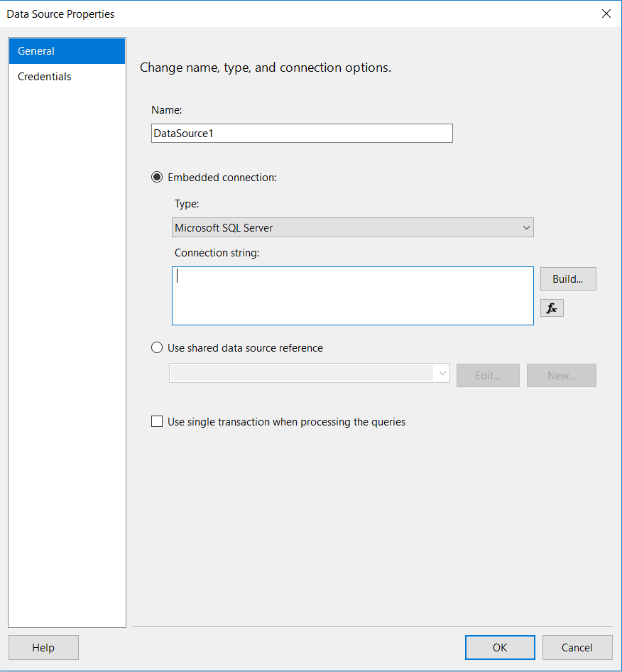The image size is (622, 672).
Task: Open Help for this dialog
Action: coord(43,647)
